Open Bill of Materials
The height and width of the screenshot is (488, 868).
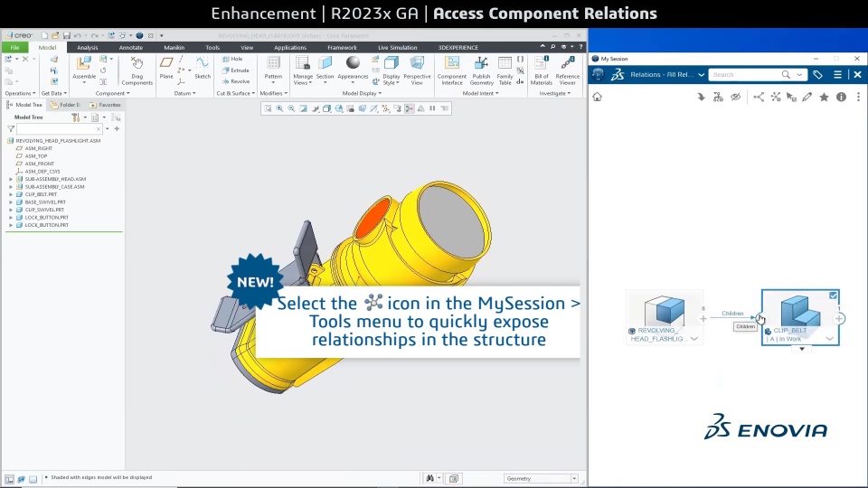coord(542,70)
